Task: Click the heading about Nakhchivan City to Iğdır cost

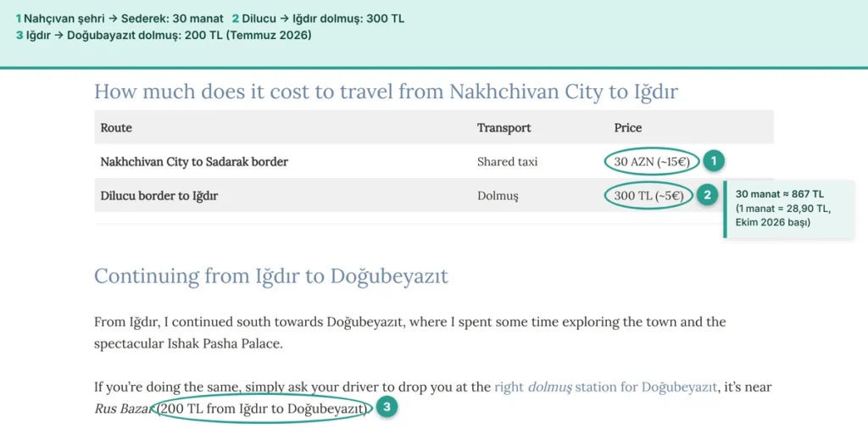Action: (x=386, y=92)
